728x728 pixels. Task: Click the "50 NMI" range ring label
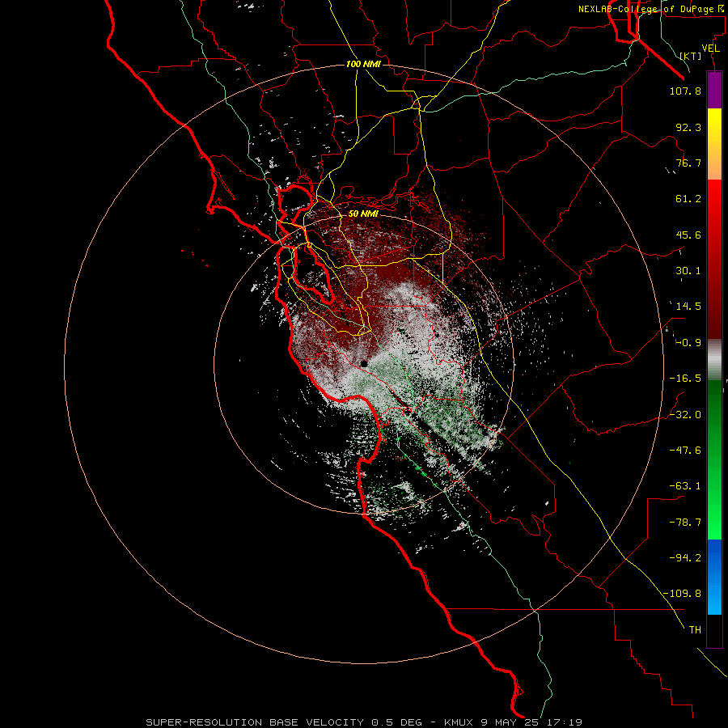(363, 214)
